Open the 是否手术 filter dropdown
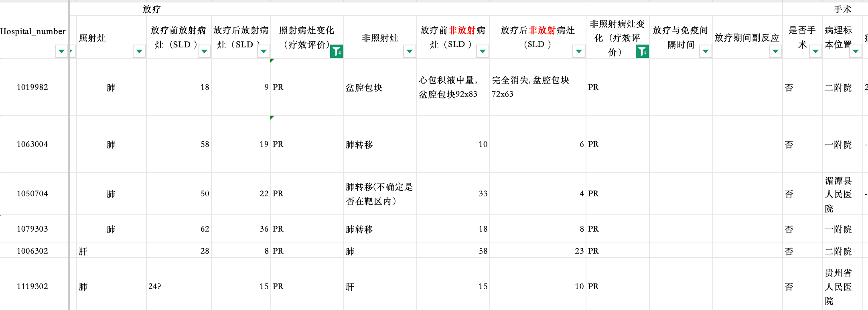 coord(815,51)
